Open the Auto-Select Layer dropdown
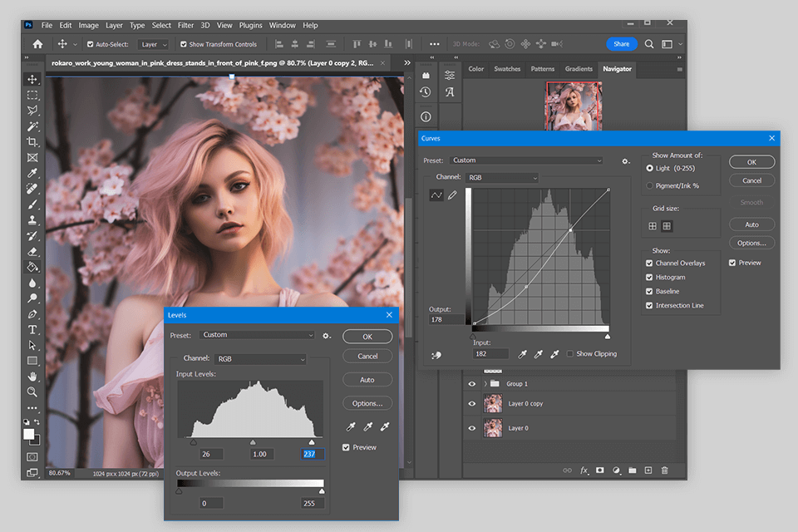This screenshot has width=798, height=532. [153, 45]
